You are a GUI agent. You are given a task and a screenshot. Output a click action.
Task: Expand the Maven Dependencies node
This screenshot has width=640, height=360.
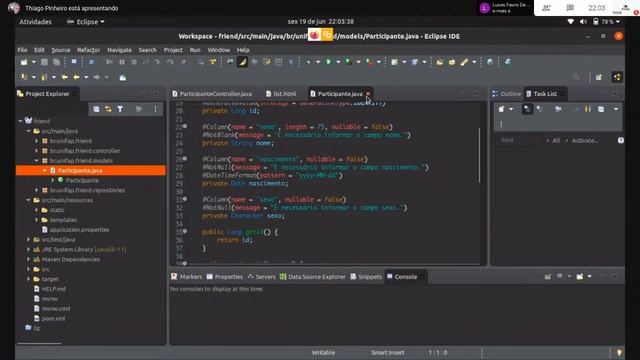pyautogui.click(x=28, y=259)
